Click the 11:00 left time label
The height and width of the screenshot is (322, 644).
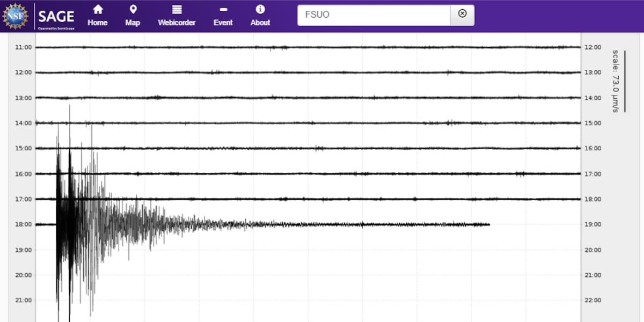24,47
